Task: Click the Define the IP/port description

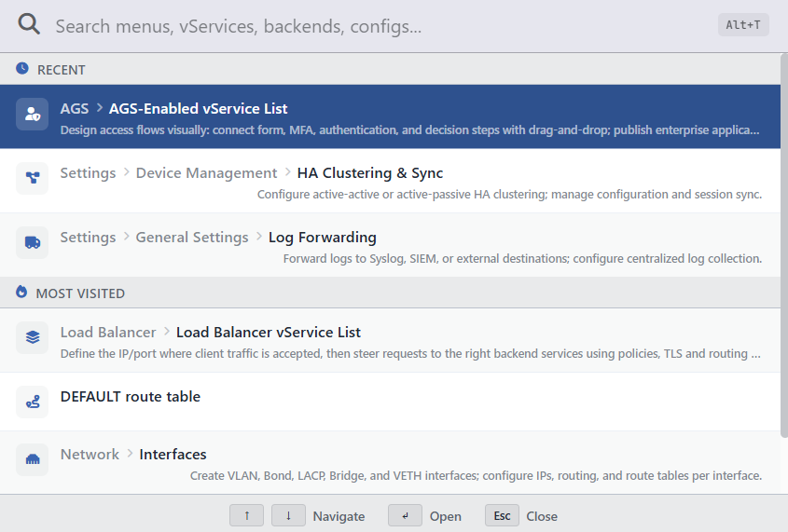Action: click(410, 353)
